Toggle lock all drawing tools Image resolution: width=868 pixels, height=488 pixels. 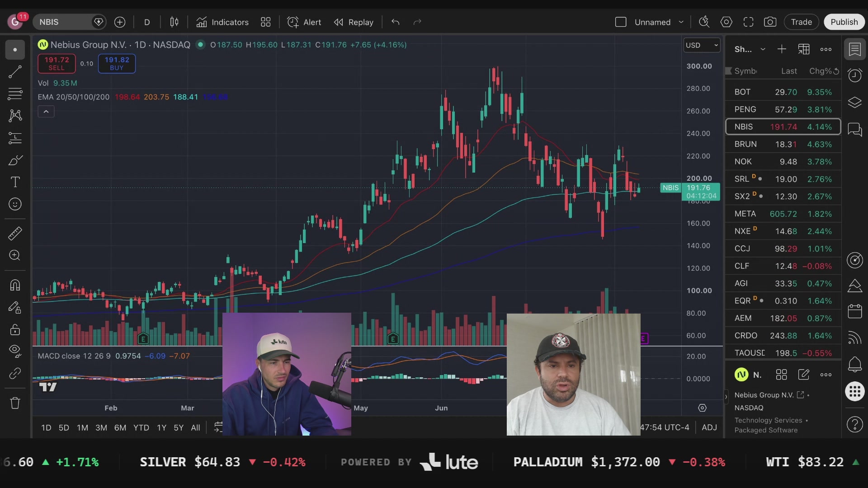tap(15, 329)
